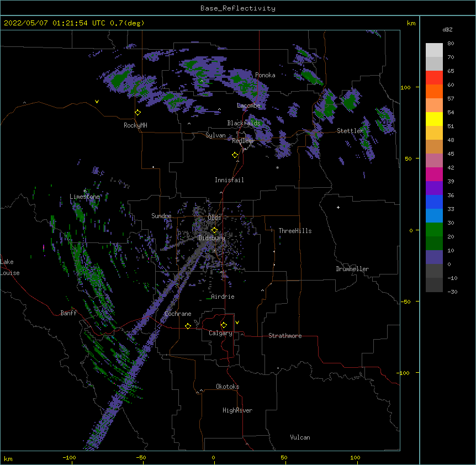Click the Stettler town label
Image resolution: width=476 pixels, height=465 pixels.
[x=350, y=131]
